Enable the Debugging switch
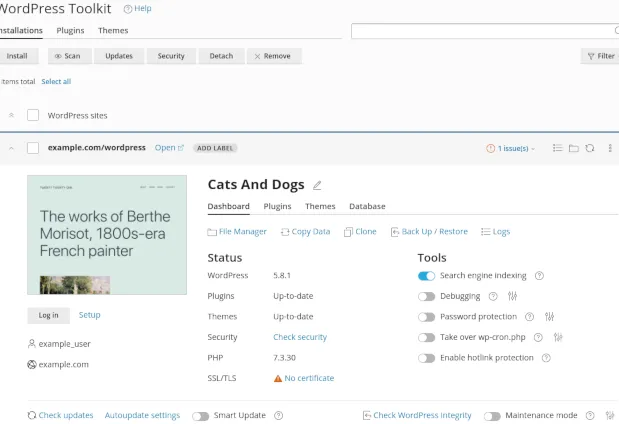 point(426,296)
